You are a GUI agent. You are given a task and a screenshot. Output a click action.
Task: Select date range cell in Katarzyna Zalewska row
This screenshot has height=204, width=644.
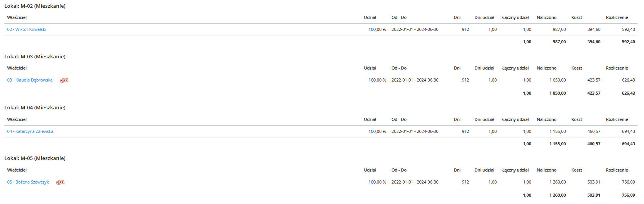pos(415,131)
